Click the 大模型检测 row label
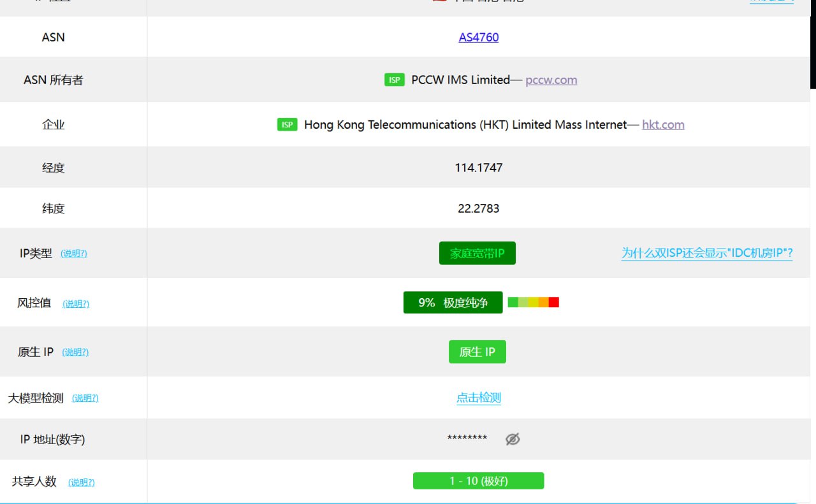Viewport: 816px width, 504px height. pos(36,398)
